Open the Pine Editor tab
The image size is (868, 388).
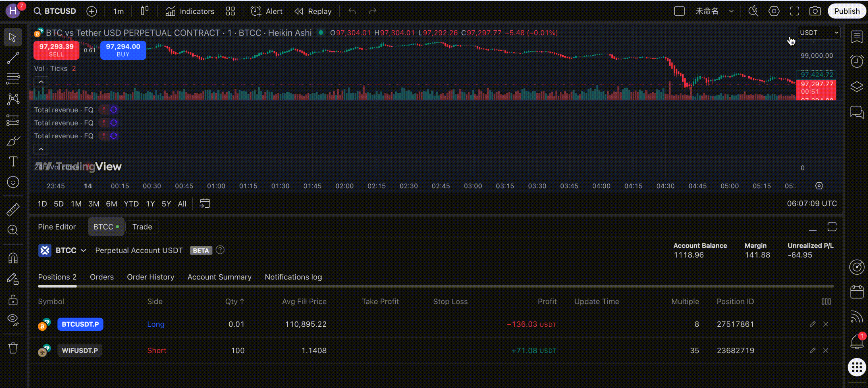[57, 227]
